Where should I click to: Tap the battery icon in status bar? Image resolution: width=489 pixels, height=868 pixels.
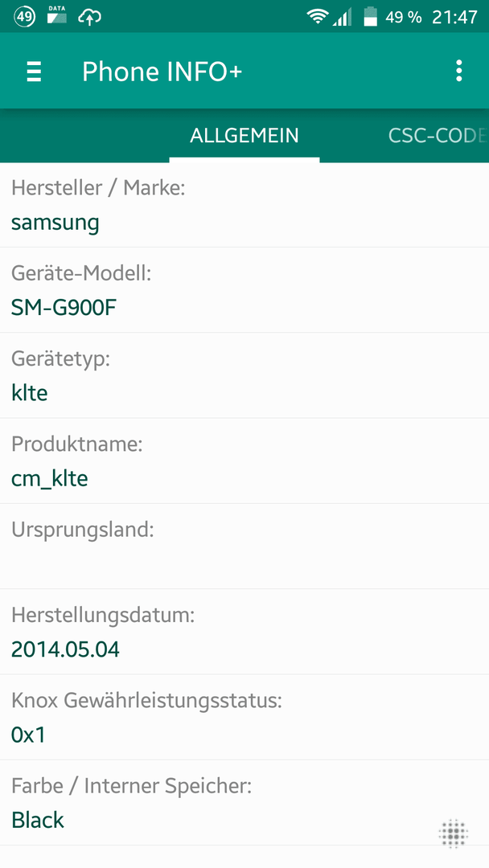click(x=370, y=17)
